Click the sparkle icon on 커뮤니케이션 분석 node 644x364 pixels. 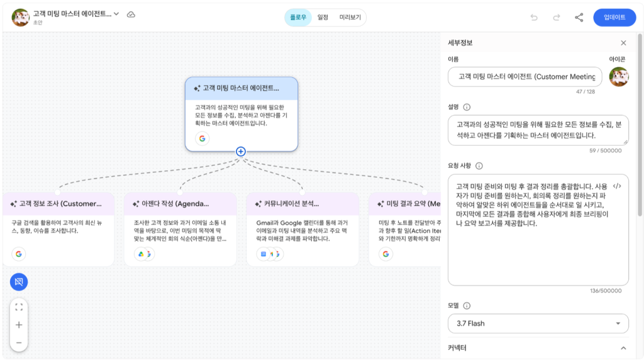click(258, 204)
